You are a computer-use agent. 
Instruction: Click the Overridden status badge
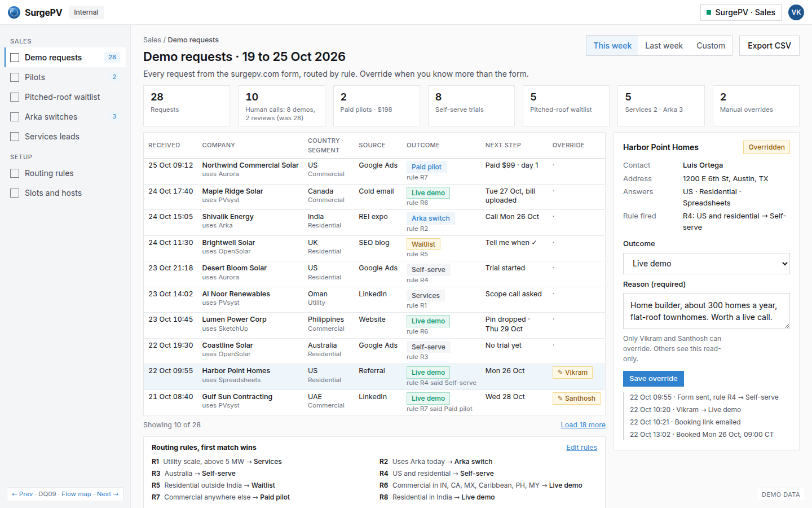[x=766, y=147]
